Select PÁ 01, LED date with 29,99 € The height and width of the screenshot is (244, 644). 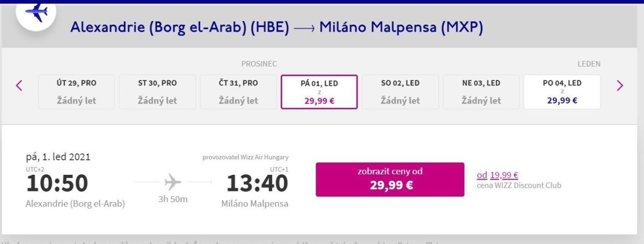[319, 92]
